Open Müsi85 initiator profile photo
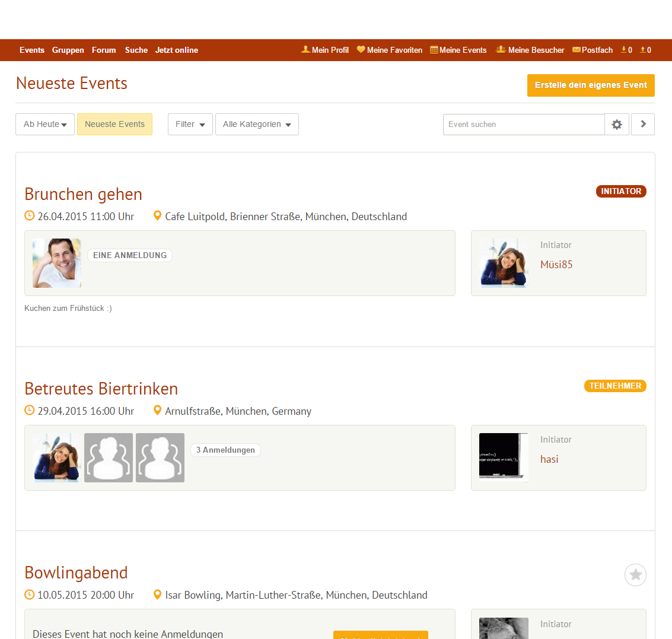Image resolution: width=672 pixels, height=639 pixels. [504, 263]
